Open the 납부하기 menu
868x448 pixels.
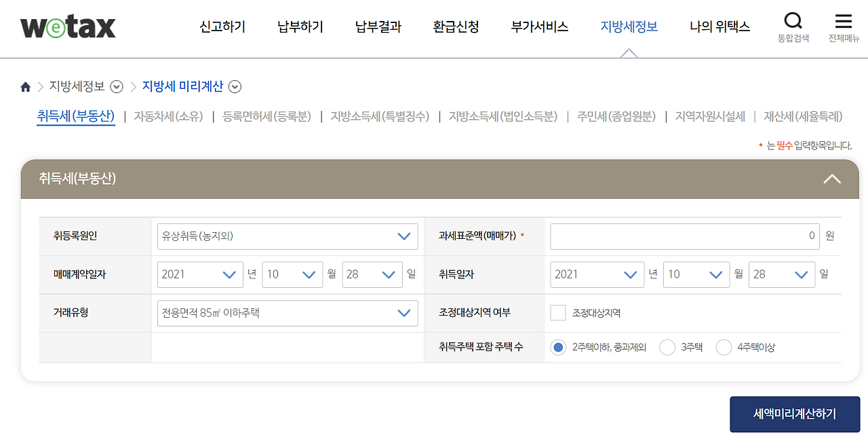pyautogui.click(x=300, y=27)
